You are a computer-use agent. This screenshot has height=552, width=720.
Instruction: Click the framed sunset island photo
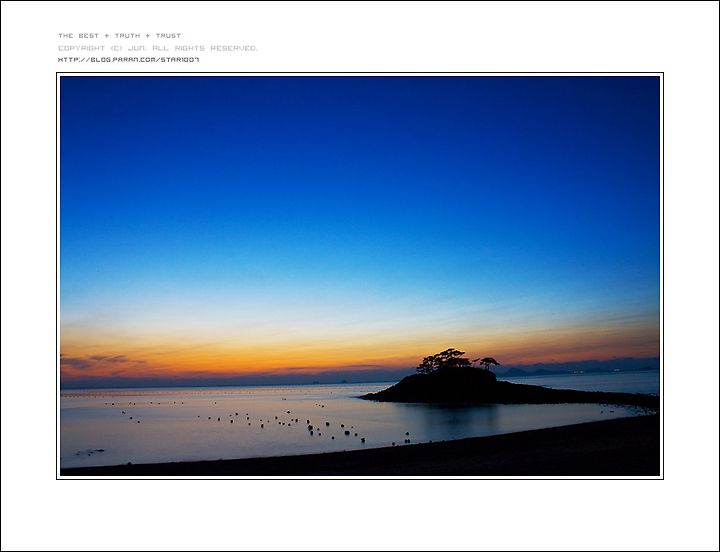[360, 276]
